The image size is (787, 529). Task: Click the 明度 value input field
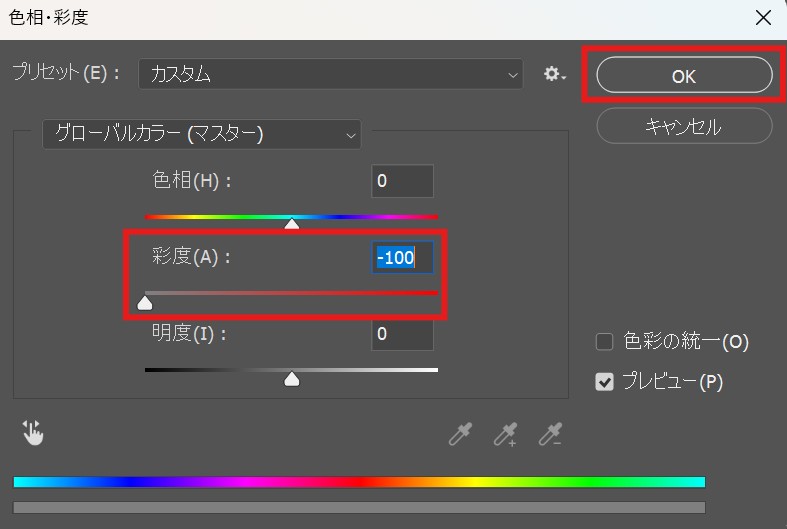402,334
